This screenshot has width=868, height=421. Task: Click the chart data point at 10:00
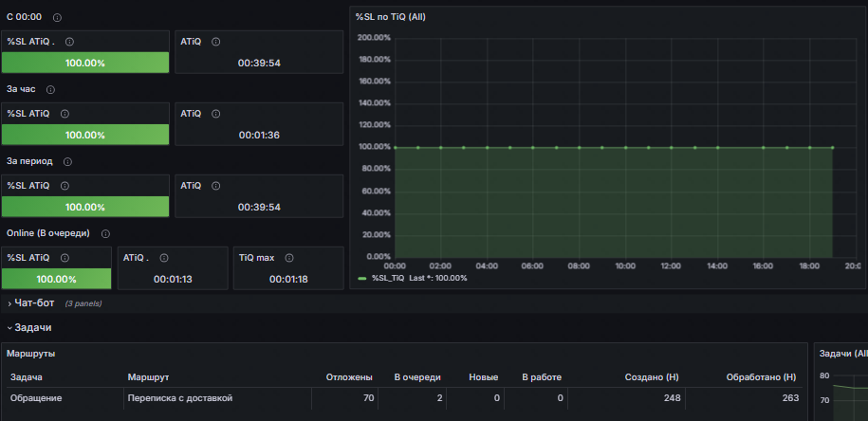click(x=625, y=148)
